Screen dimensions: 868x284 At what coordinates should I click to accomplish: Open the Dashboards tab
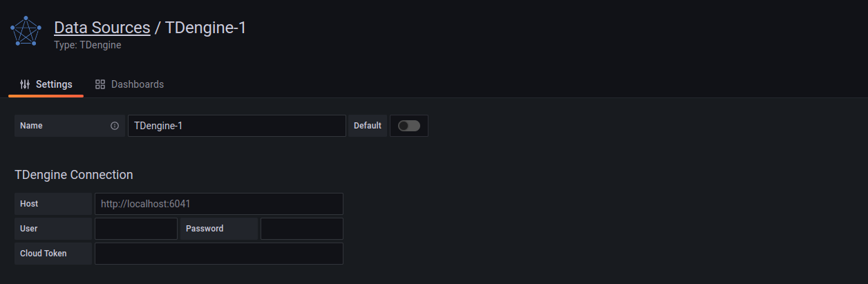pos(130,84)
